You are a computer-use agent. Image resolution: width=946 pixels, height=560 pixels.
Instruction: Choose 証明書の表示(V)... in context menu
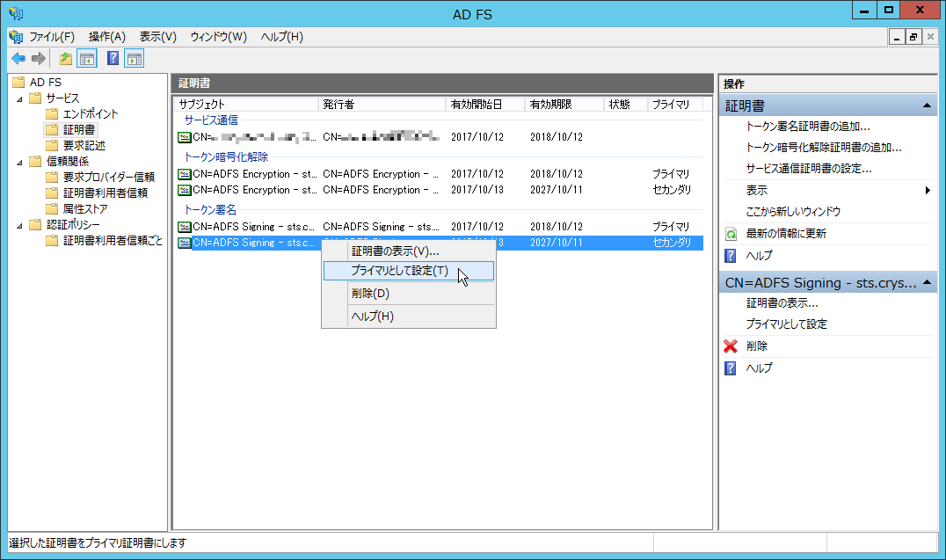tap(409, 251)
